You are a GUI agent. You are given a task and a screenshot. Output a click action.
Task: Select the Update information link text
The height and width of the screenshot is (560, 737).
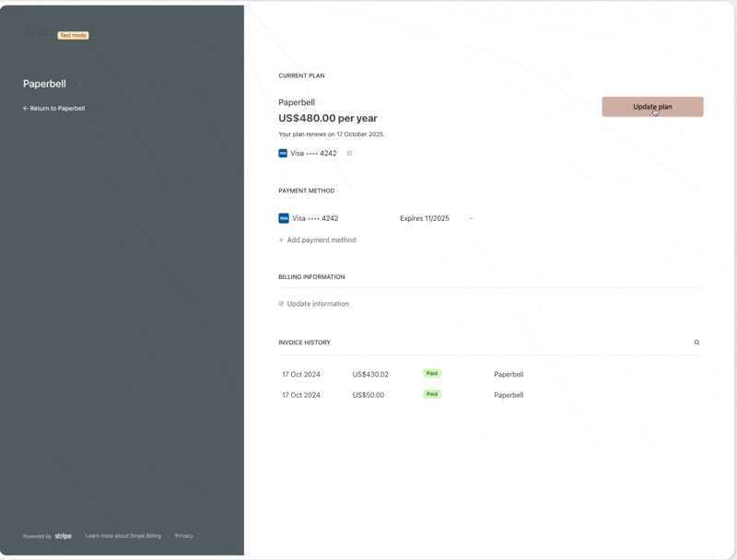[318, 304]
